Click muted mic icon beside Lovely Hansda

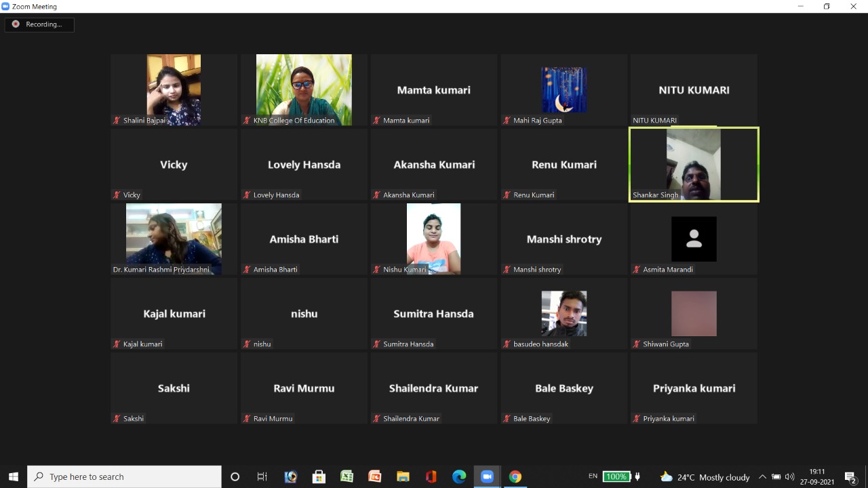(x=247, y=195)
